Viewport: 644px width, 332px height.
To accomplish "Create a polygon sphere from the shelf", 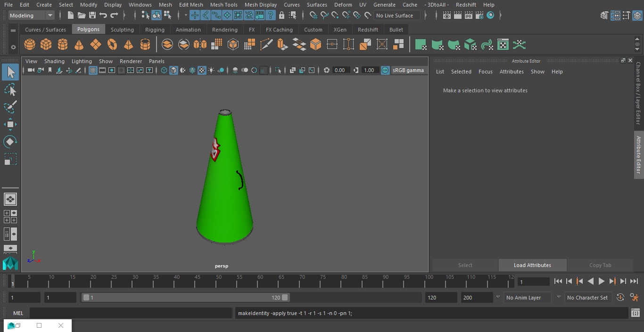I will [30, 45].
